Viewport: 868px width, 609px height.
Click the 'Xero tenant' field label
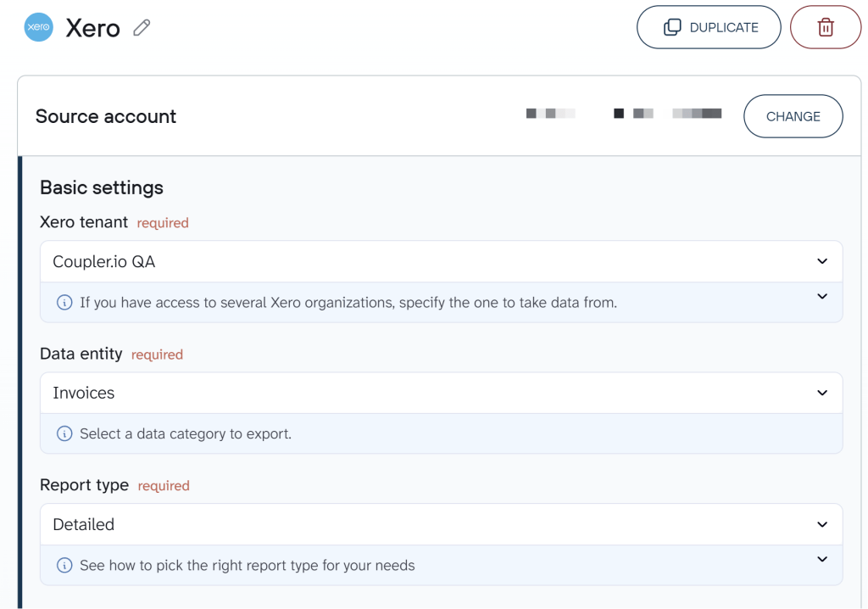pos(84,222)
